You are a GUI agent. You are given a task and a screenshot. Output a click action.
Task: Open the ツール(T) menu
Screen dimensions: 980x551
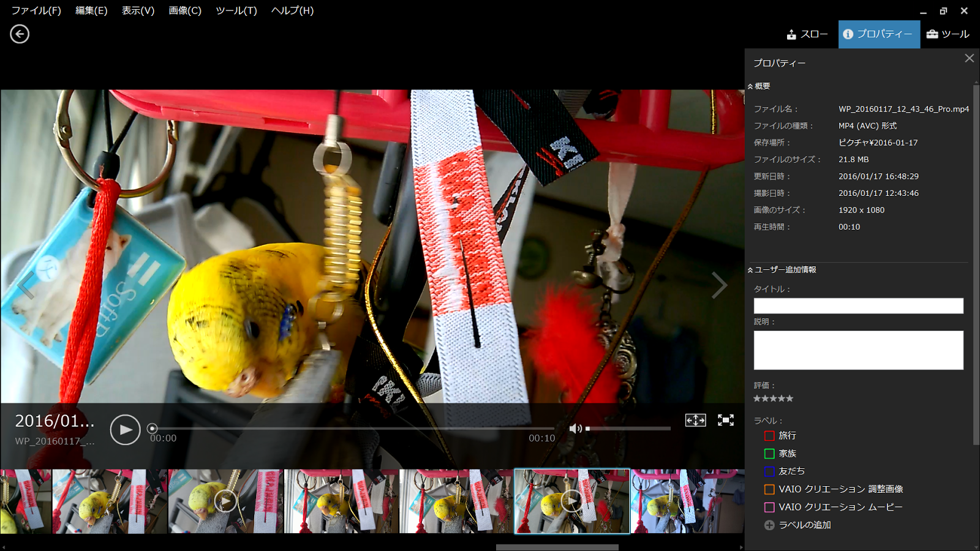(x=236, y=10)
